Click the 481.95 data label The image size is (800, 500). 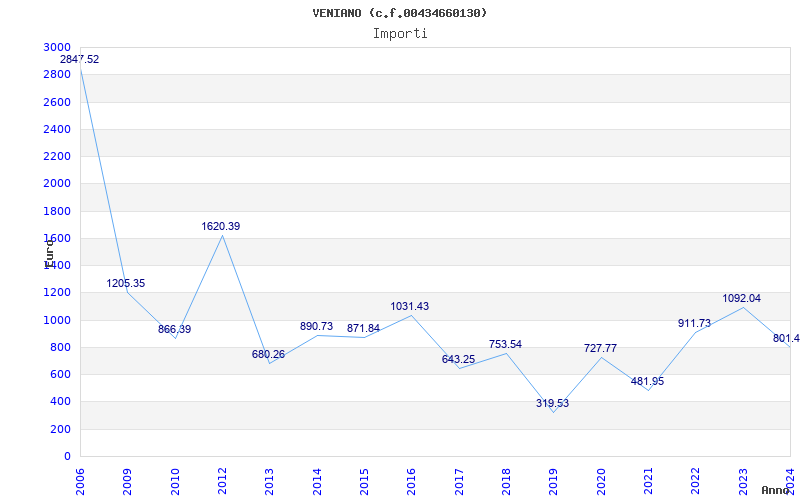coord(647,381)
